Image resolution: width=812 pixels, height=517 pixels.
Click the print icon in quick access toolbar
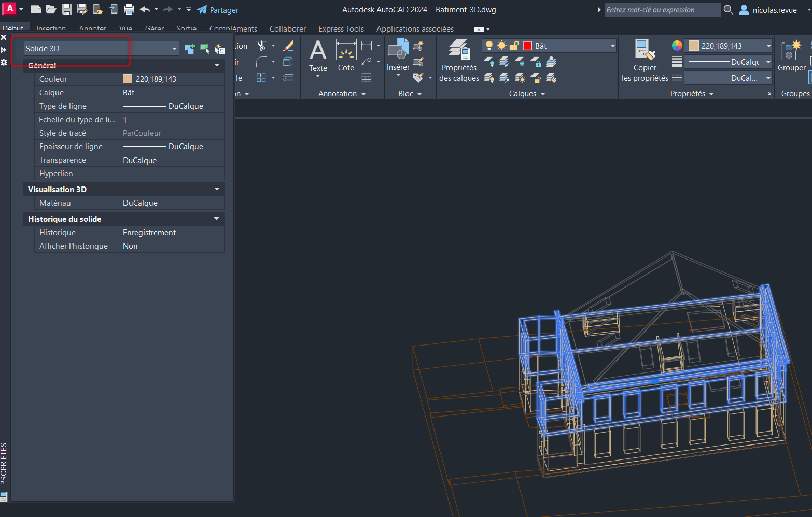pos(129,9)
